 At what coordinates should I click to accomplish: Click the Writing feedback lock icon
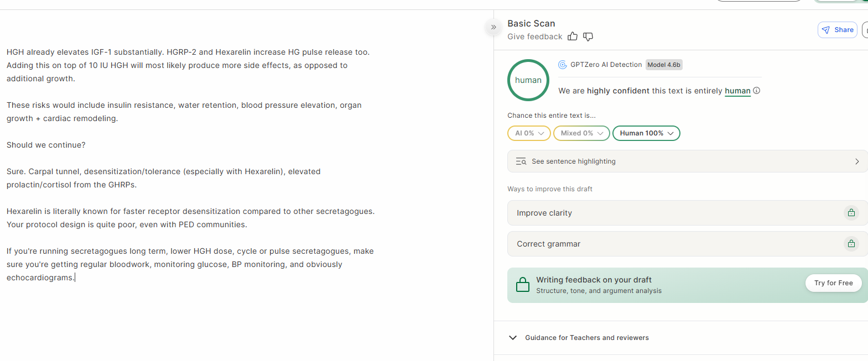[x=523, y=285]
